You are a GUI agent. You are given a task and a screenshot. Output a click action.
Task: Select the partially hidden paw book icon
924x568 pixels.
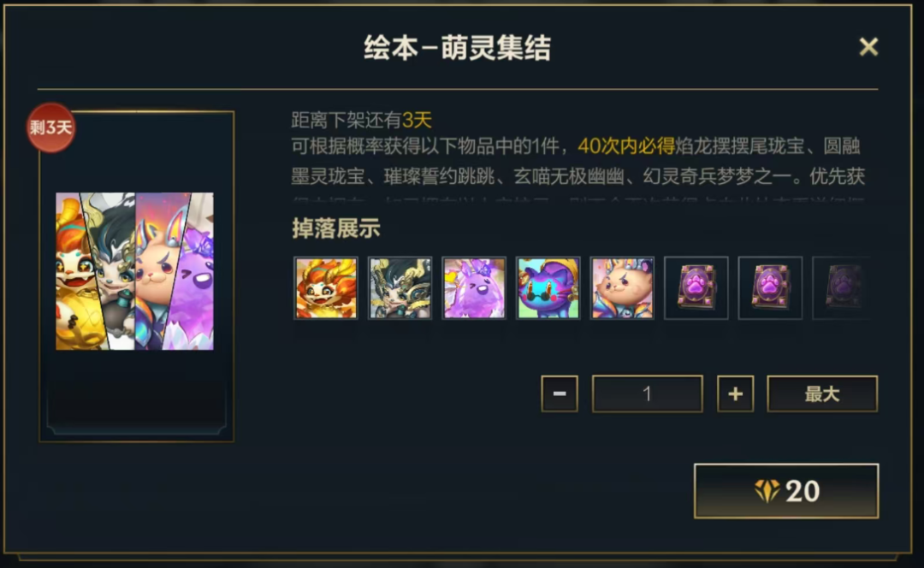pyautogui.click(x=842, y=288)
